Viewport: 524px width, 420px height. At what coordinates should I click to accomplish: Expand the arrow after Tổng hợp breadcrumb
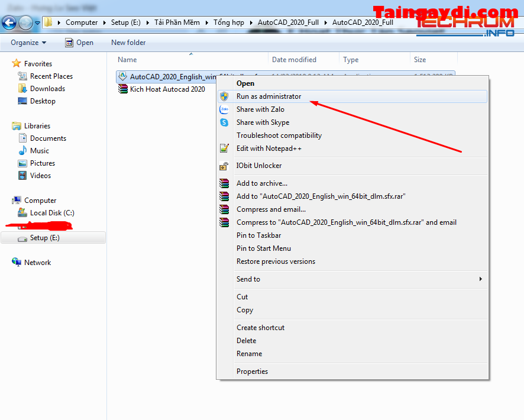(251, 22)
